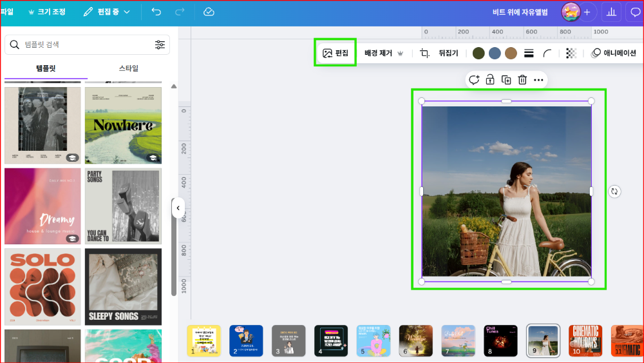Open page 7 thumbnail

click(x=459, y=341)
